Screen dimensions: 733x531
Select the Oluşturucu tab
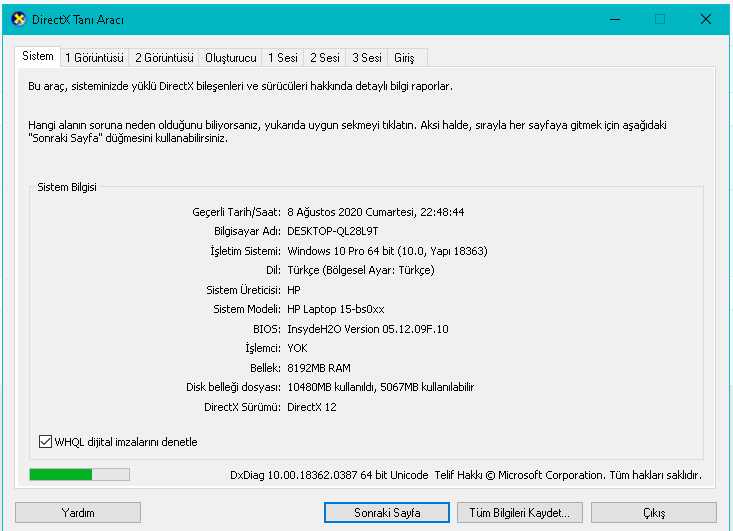[x=230, y=58]
